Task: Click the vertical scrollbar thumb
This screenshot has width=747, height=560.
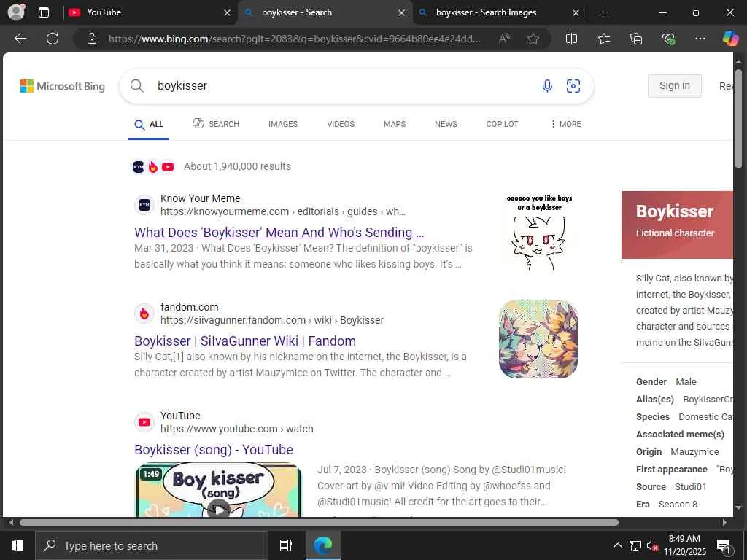Action: click(738, 119)
